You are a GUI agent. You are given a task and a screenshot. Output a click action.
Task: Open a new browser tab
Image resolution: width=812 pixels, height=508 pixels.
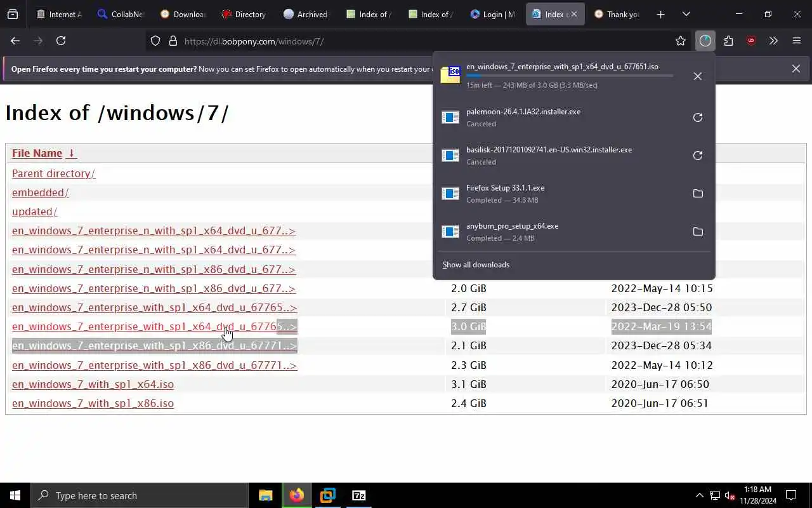[x=660, y=14]
